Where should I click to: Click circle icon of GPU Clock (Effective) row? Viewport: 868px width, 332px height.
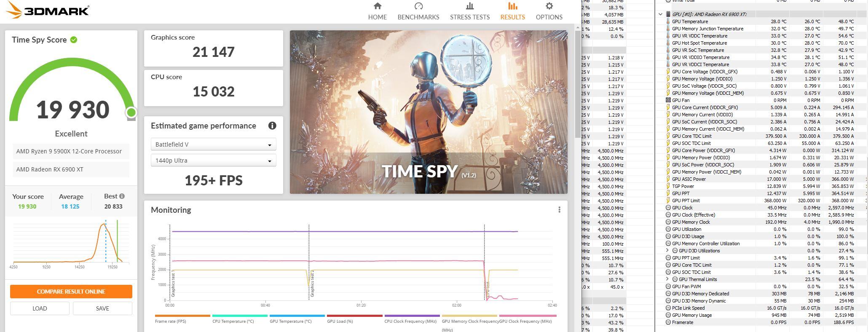pos(668,215)
